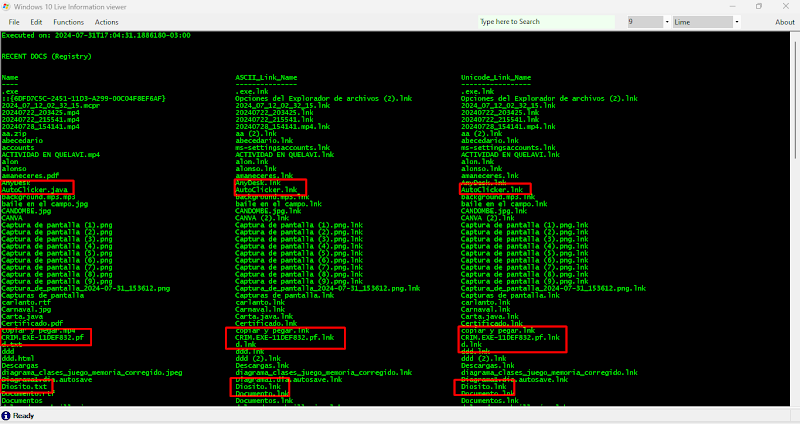Select 'diagrama_clases_juego_memoria_corregido.jpeg' entry

92,372
